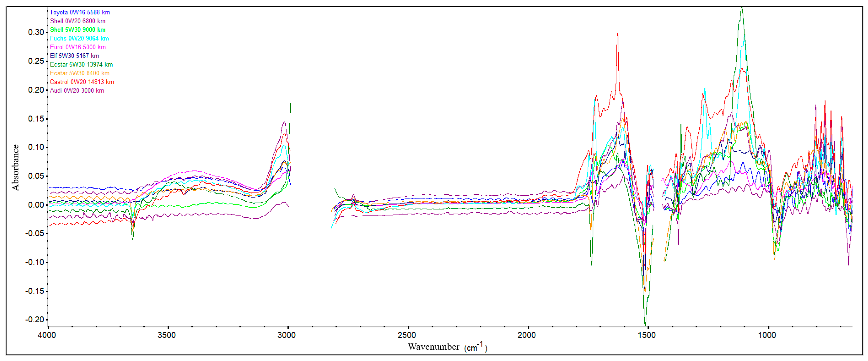Click the 0.00 absorbance tick label
This screenshot has width=868, height=361.
[36, 205]
